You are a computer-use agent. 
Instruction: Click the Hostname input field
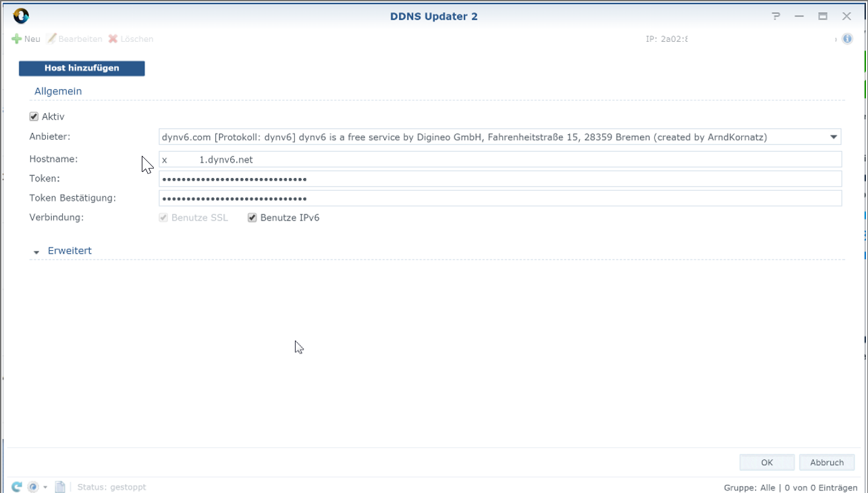[500, 159]
